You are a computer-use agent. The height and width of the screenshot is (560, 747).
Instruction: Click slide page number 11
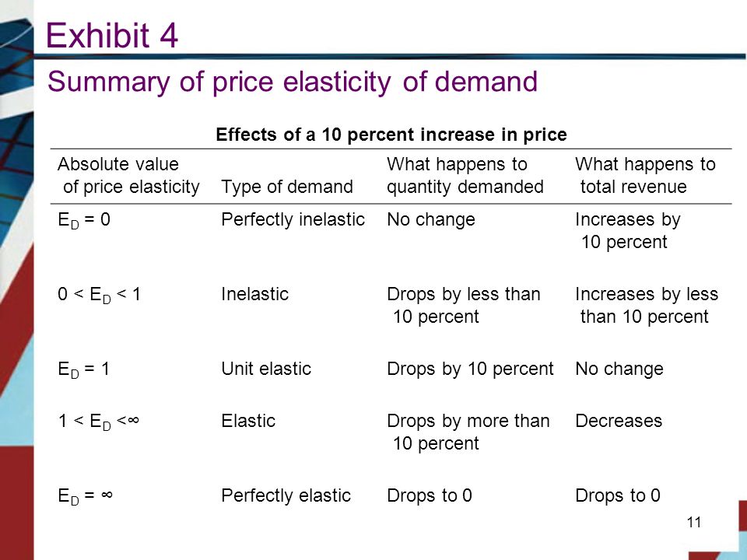tap(694, 523)
